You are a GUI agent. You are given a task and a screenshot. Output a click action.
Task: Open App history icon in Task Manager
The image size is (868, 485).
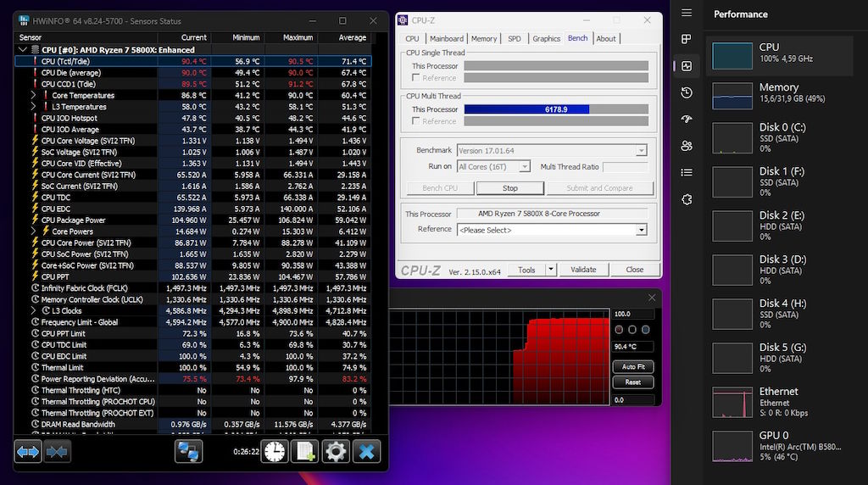[687, 92]
